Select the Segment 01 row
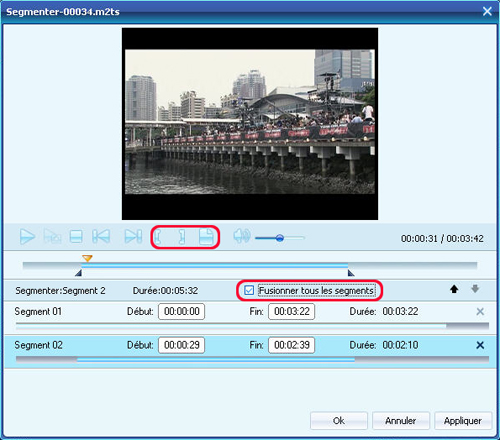 pos(250,318)
